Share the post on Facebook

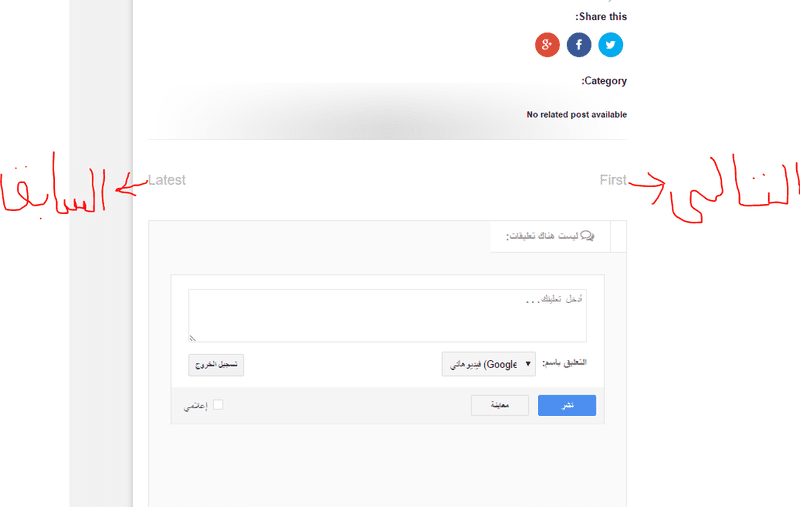(x=579, y=45)
